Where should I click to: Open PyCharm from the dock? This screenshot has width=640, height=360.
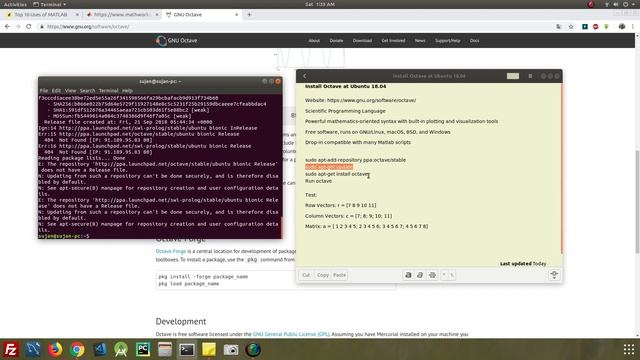[x=143, y=350]
